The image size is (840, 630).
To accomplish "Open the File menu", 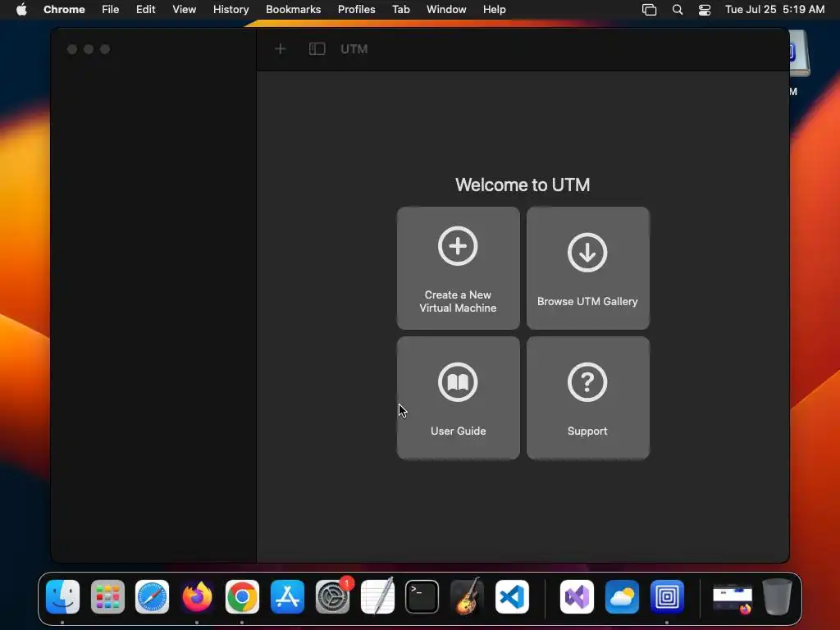I will [111, 10].
